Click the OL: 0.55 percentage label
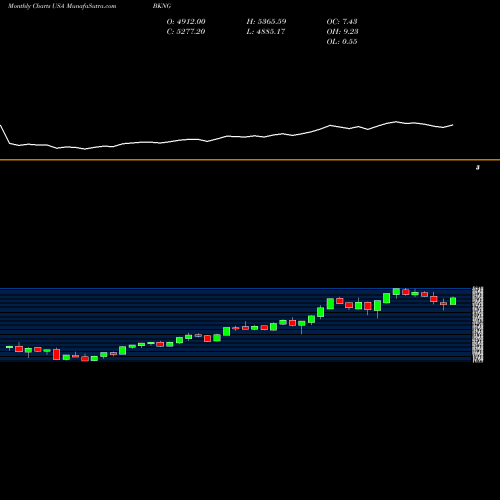Viewport: 500px width, 500px height. click(x=342, y=41)
